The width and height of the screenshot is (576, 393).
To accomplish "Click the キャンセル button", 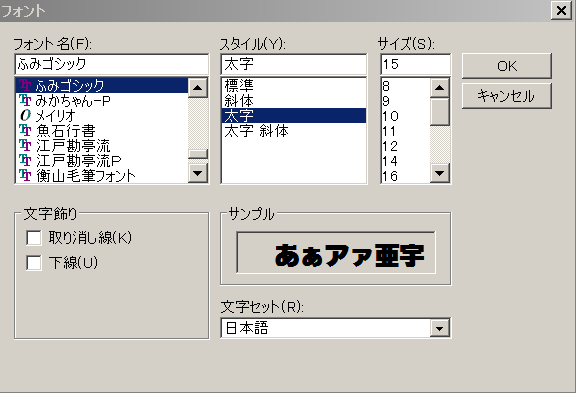I will click(507, 96).
